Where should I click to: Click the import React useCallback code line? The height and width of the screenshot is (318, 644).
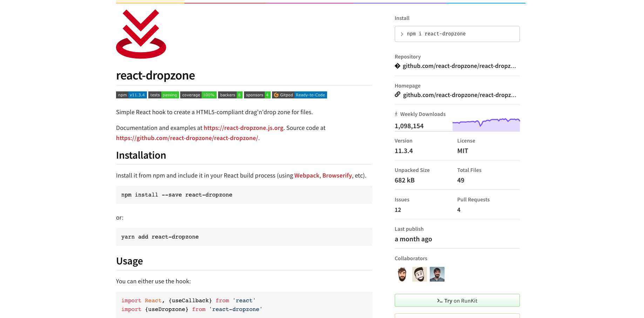tap(189, 300)
